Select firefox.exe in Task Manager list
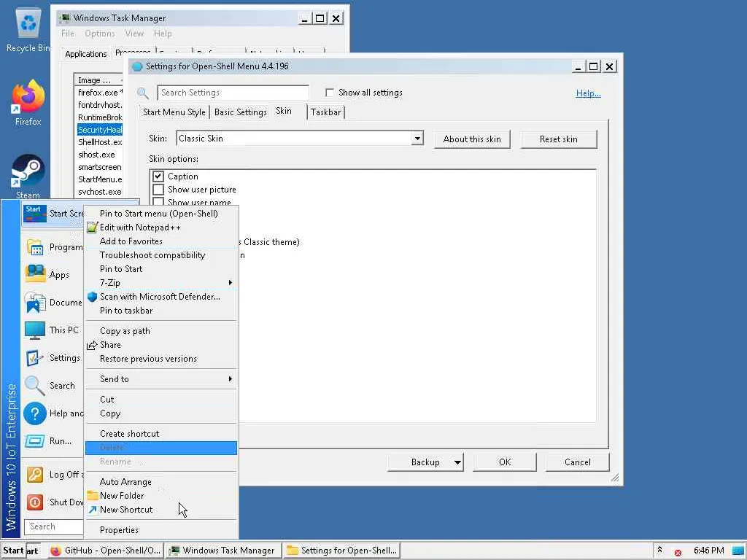This screenshot has width=747, height=560. tap(100, 93)
